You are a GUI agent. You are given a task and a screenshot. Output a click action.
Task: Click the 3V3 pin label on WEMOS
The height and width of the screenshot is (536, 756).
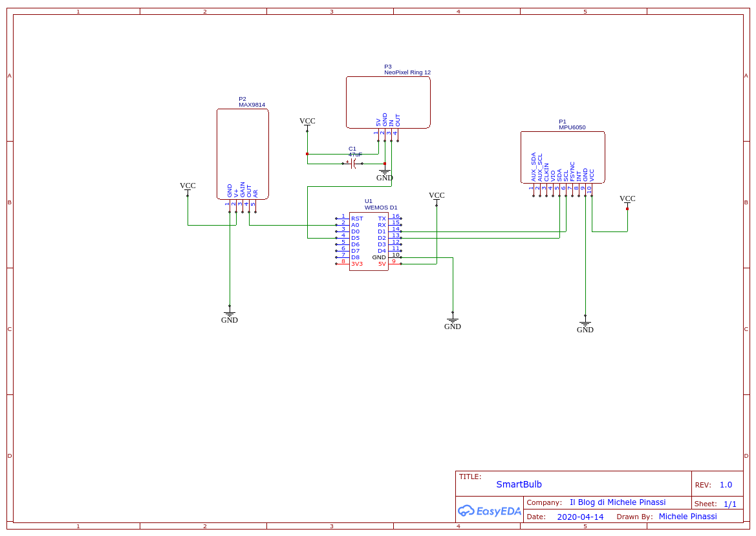pyautogui.click(x=357, y=264)
